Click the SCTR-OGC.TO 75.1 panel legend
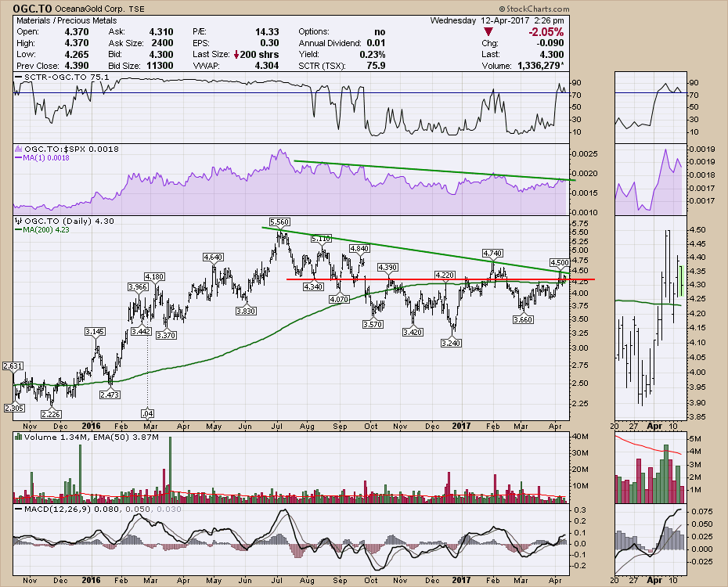The height and width of the screenshot is (587, 728). pos(63,77)
